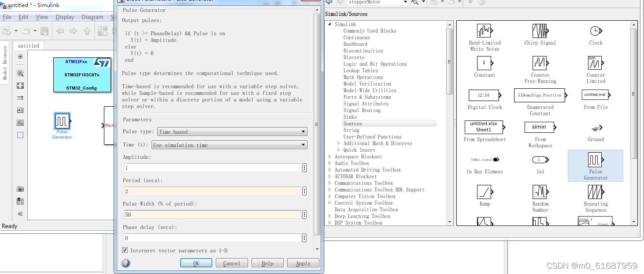Click the Fit-to-view icon in the palette

click(x=20, y=86)
